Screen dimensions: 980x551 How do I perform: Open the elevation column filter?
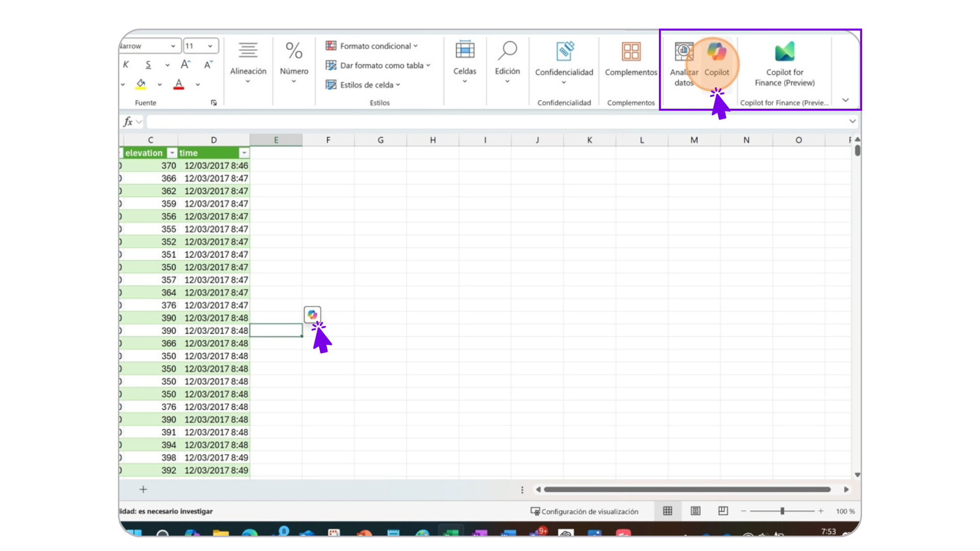coord(172,153)
